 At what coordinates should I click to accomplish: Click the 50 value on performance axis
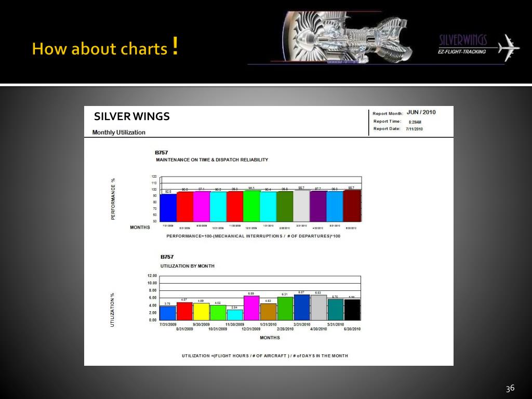point(155,221)
